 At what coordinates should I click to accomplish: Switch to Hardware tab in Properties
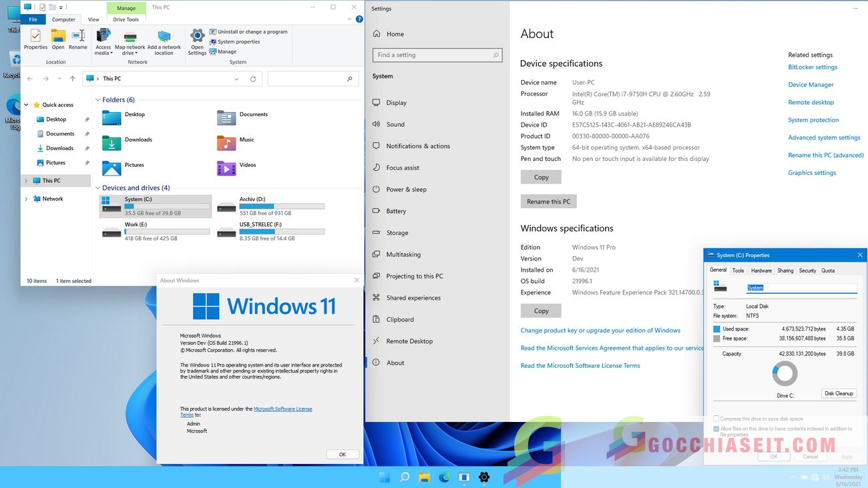coord(761,270)
